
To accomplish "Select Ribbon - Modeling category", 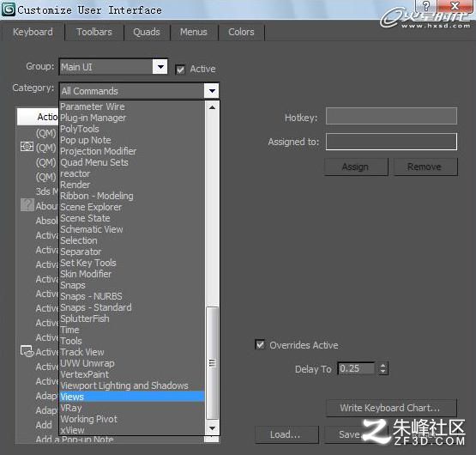I will [132, 196].
